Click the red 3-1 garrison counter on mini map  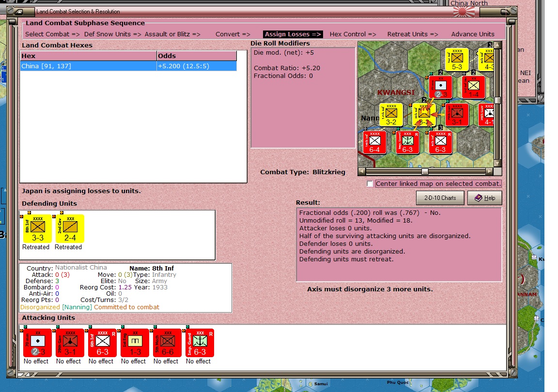(x=457, y=115)
